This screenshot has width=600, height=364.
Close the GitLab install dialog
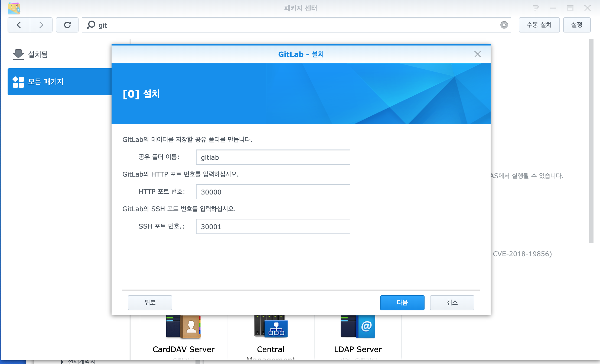pos(477,54)
